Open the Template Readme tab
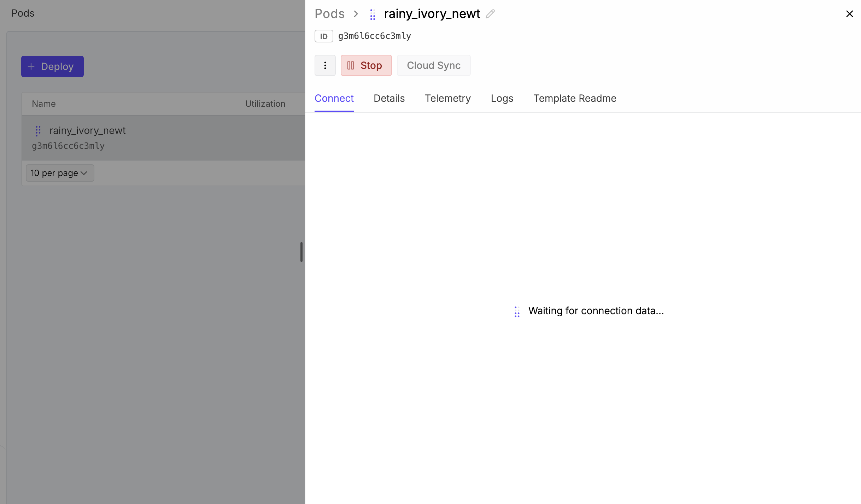The image size is (861, 504). click(575, 98)
